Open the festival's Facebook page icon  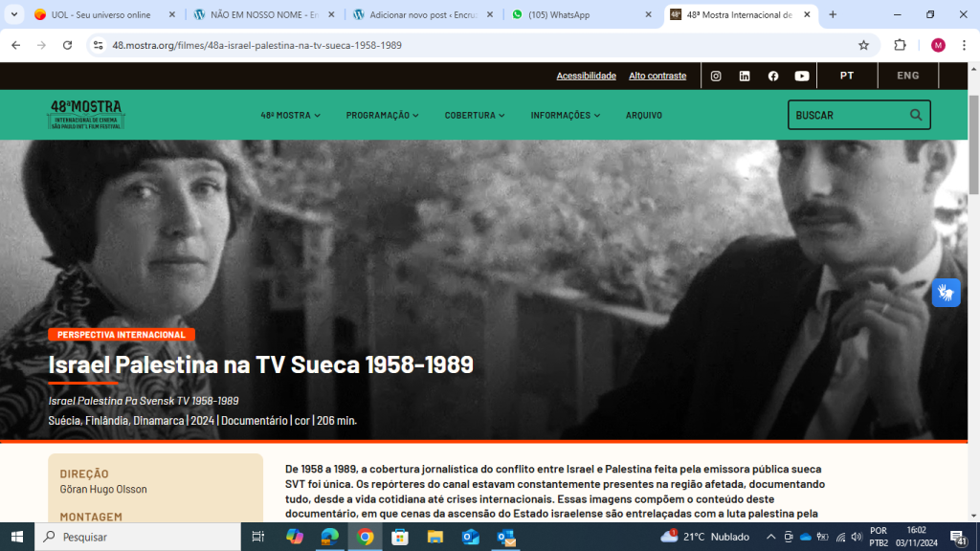(773, 77)
